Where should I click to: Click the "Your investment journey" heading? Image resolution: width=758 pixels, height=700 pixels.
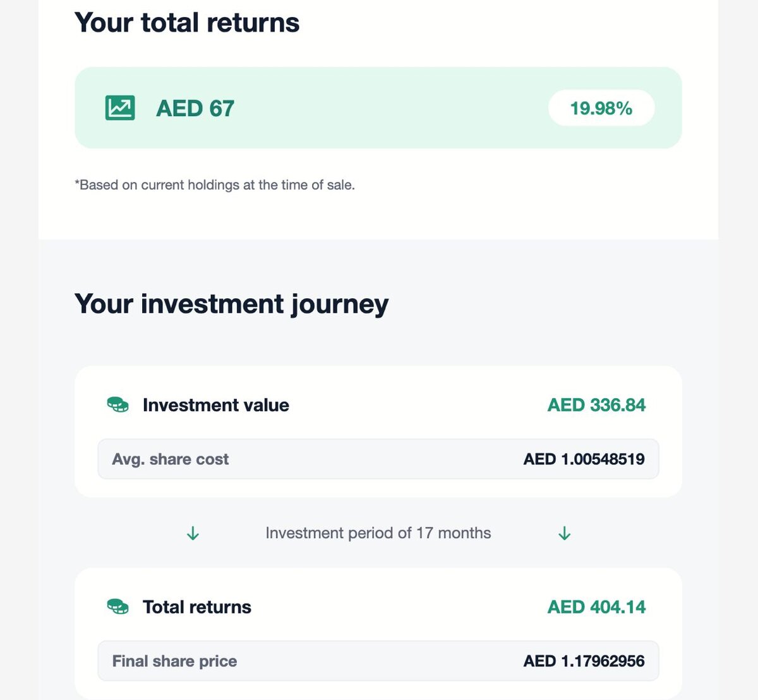click(x=231, y=304)
